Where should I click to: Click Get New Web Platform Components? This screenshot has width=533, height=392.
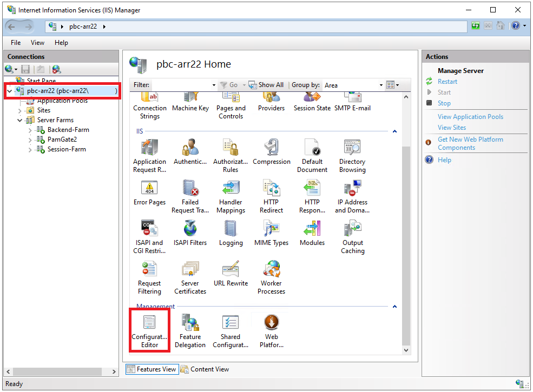[470, 143]
